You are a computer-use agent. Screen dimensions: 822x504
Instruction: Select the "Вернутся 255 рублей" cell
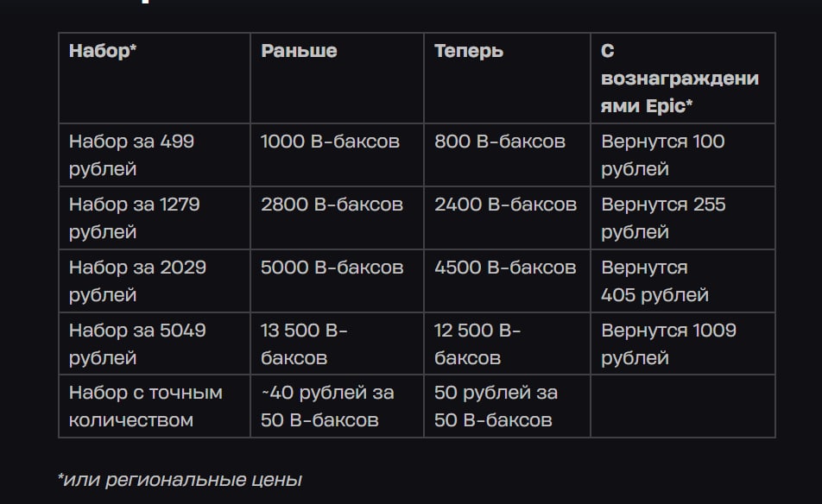663,218
